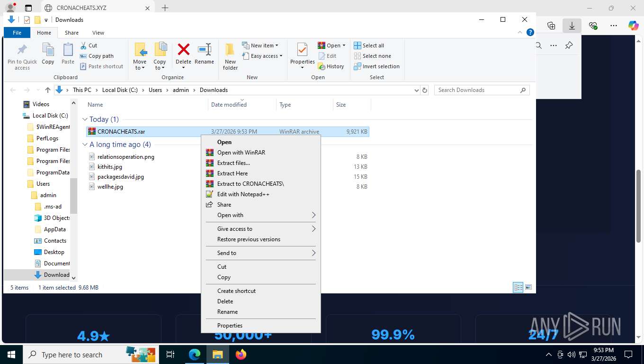This screenshot has width=644, height=364.
Task: Open a new Edge browser tab
Action: point(165,8)
